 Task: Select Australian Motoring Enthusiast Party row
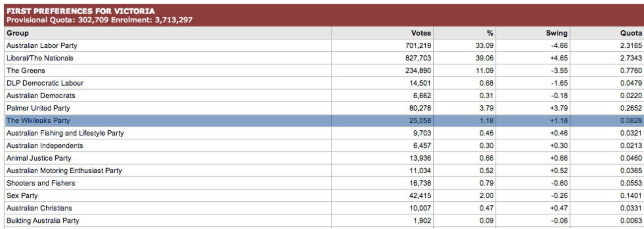pyautogui.click(x=64, y=171)
